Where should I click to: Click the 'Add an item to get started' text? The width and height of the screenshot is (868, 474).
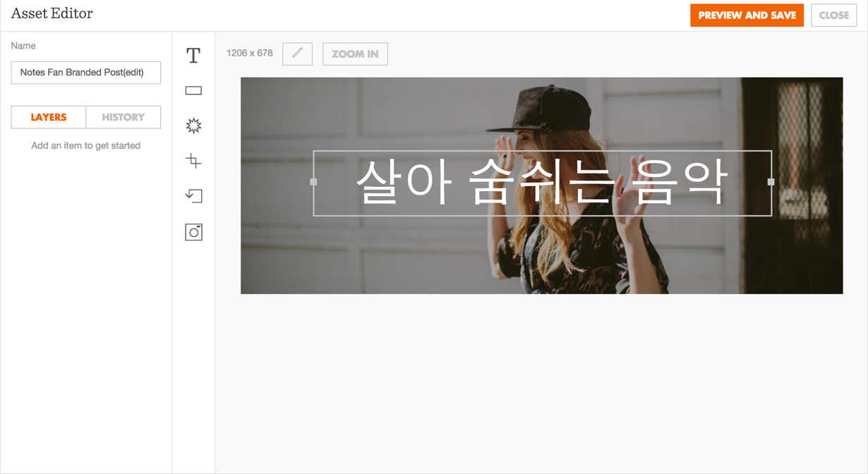point(86,145)
